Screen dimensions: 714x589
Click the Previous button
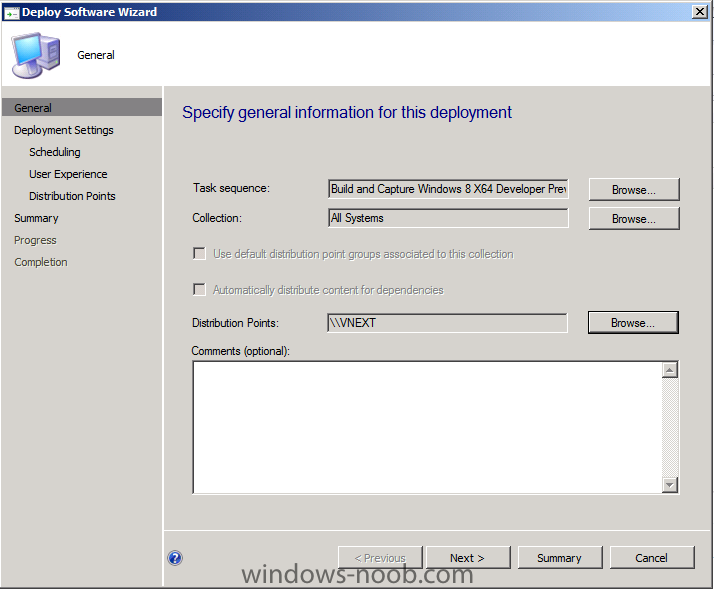[x=380, y=558]
